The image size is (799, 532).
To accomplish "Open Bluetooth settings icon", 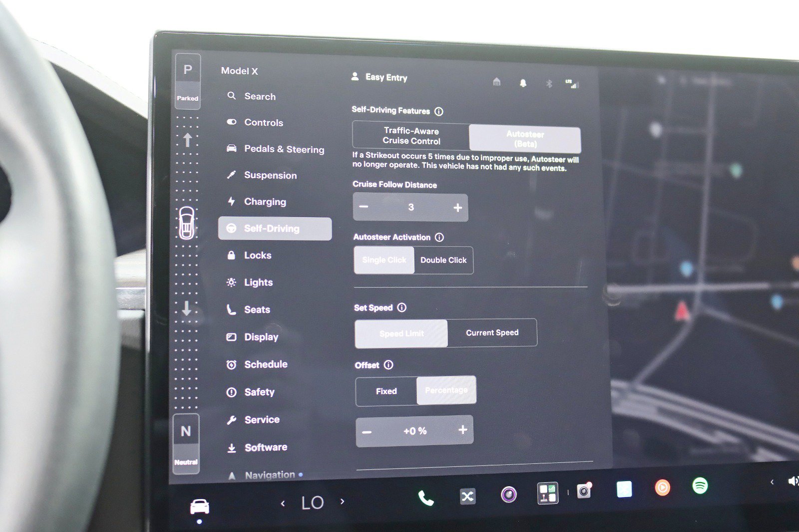I will click(549, 83).
